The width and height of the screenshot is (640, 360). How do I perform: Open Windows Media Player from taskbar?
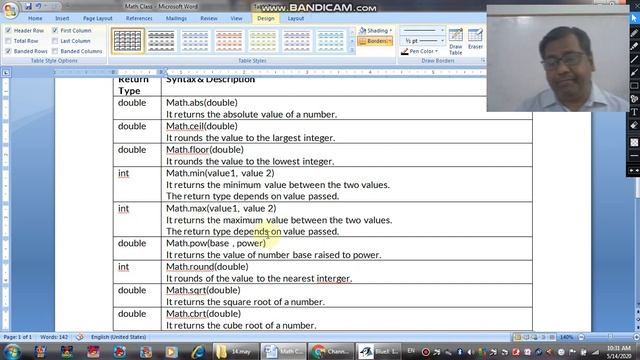click(x=172, y=351)
